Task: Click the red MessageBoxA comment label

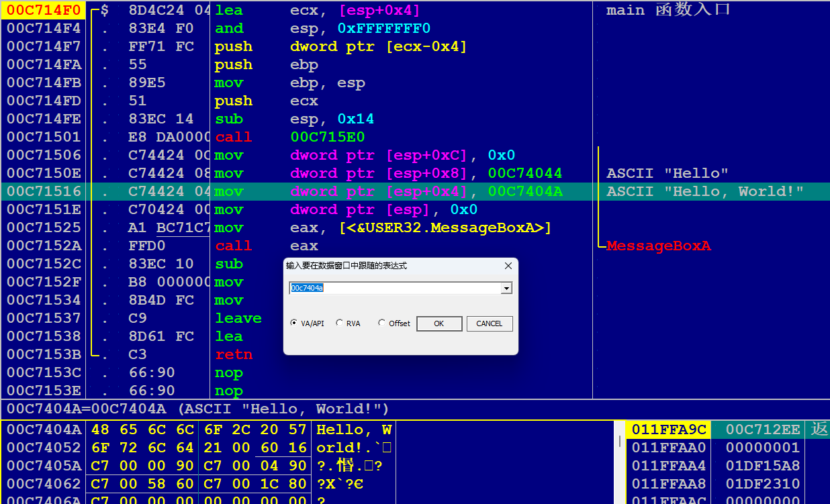Action: click(x=658, y=246)
